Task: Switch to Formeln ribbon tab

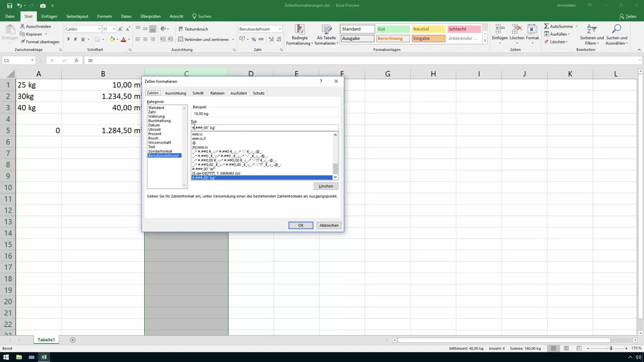Action: click(104, 16)
